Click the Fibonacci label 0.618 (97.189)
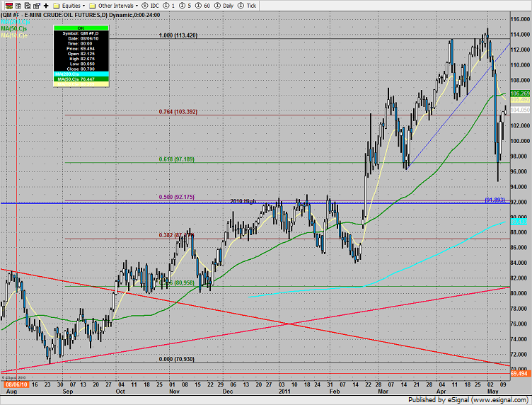The image size is (532, 405). tap(177, 159)
